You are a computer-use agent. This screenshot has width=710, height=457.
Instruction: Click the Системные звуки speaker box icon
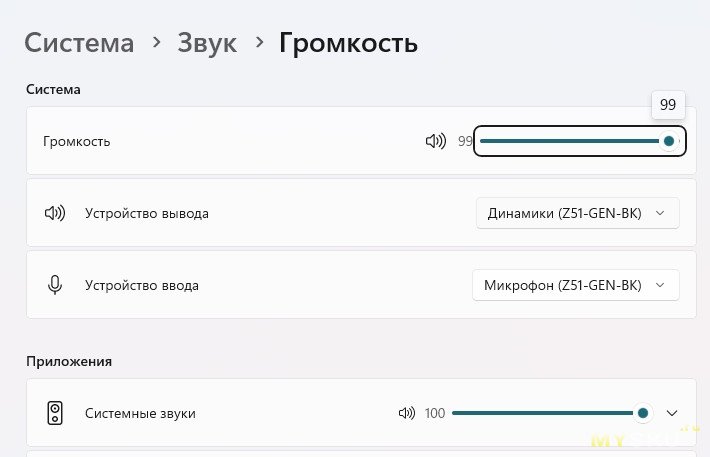tap(54, 413)
